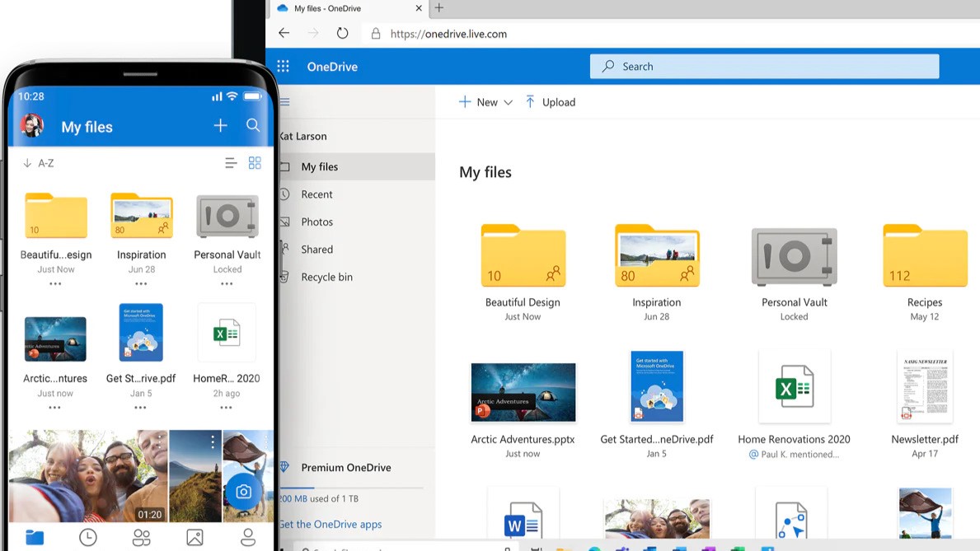980x551 pixels.
Task: Open options under the Inspiration folder on phone
Action: pyautogui.click(x=141, y=284)
